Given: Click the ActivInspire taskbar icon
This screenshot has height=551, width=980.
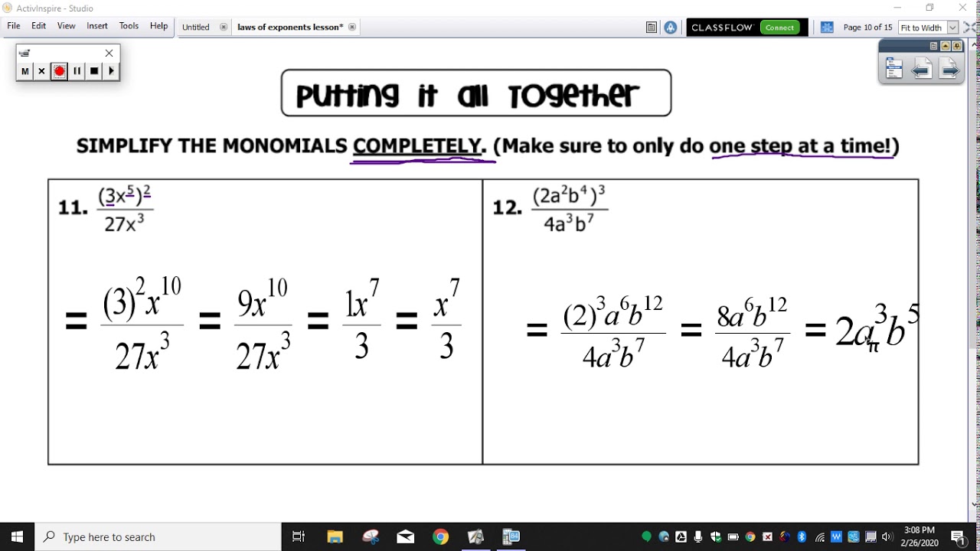Looking at the screenshot, I should (x=475, y=536).
